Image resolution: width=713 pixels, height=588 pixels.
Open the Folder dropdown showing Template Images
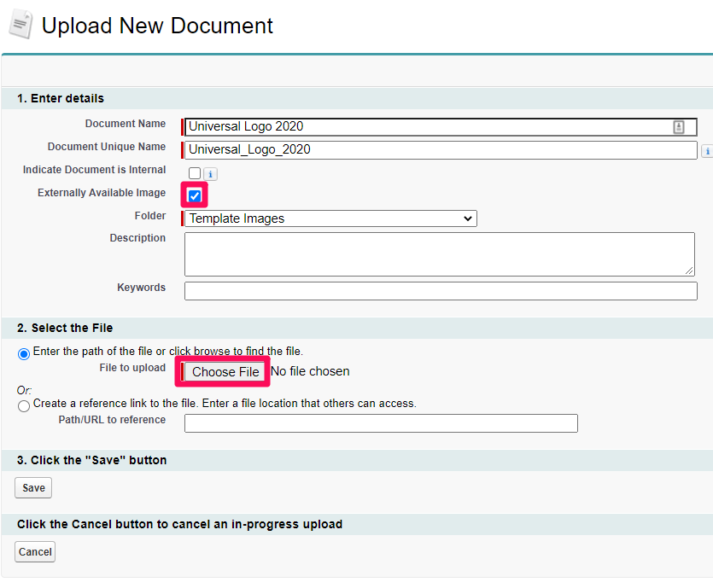click(330, 218)
